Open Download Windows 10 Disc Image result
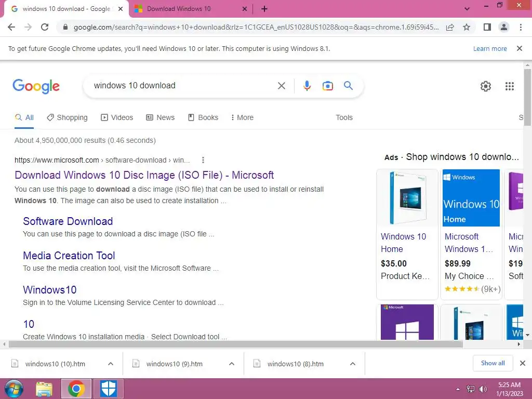Image resolution: width=532 pixels, height=399 pixels. click(144, 175)
